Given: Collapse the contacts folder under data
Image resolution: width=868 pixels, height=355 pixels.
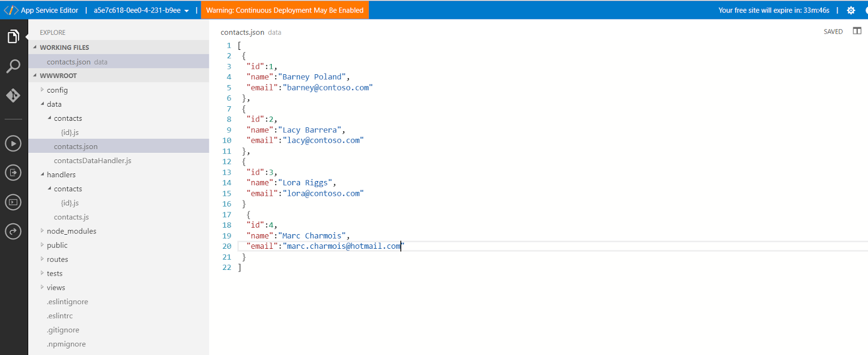Looking at the screenshot, I should 49,118.
